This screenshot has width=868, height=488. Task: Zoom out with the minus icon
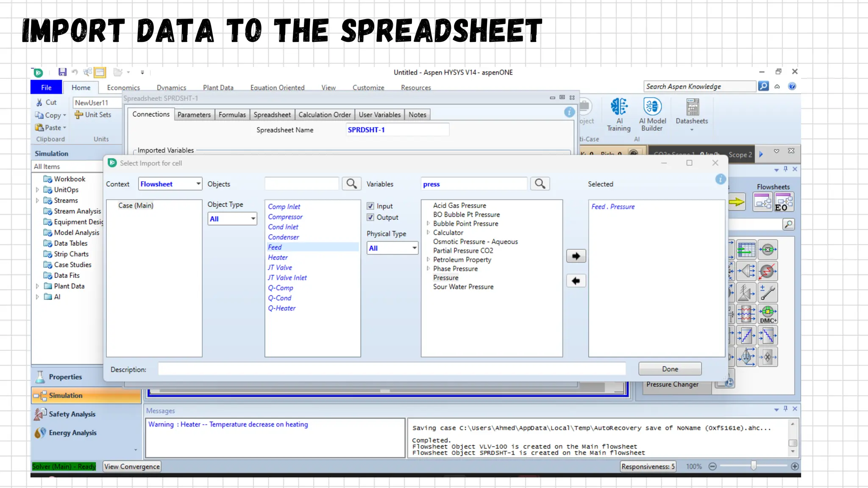pos(712,466)
